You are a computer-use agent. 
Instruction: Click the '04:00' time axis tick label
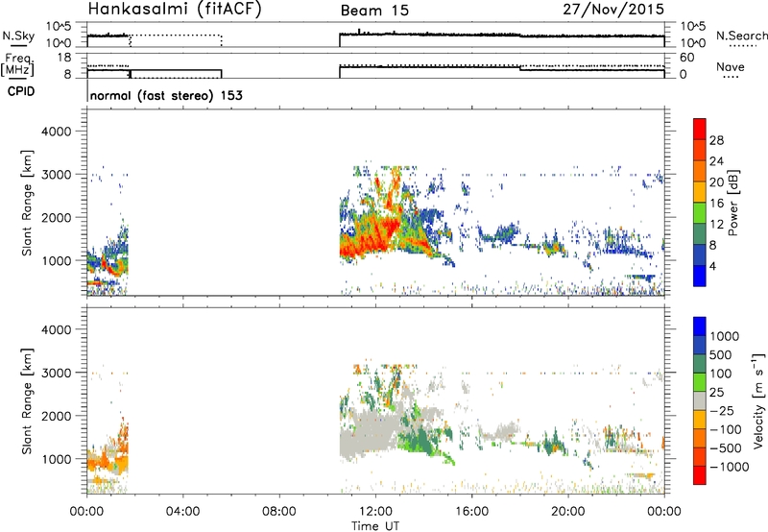click(183, 512)
